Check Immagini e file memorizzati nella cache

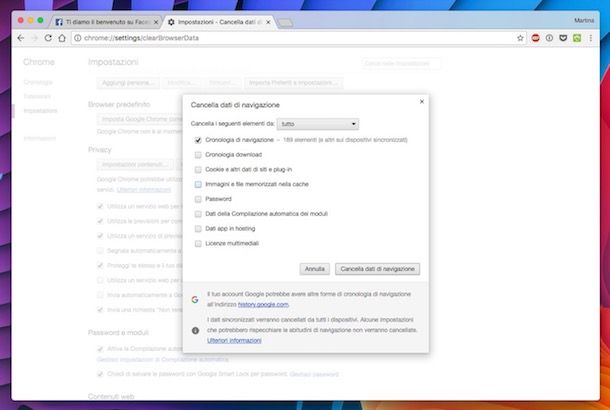[x=198, y=184]
